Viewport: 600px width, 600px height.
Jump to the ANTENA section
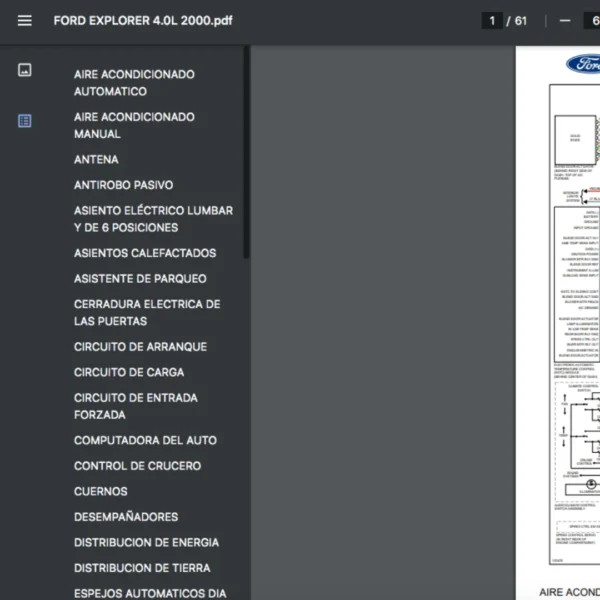coord(96,160)
